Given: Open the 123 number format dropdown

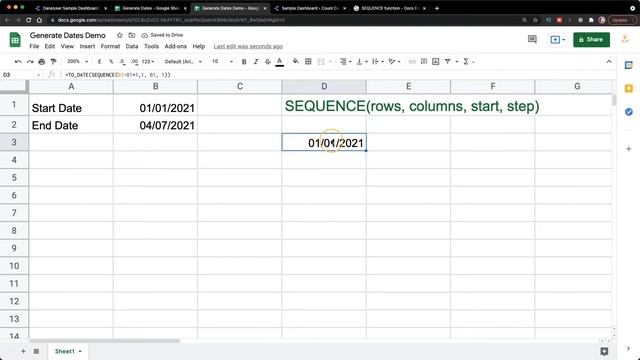Looking at the screenshot, I should 148,62.
